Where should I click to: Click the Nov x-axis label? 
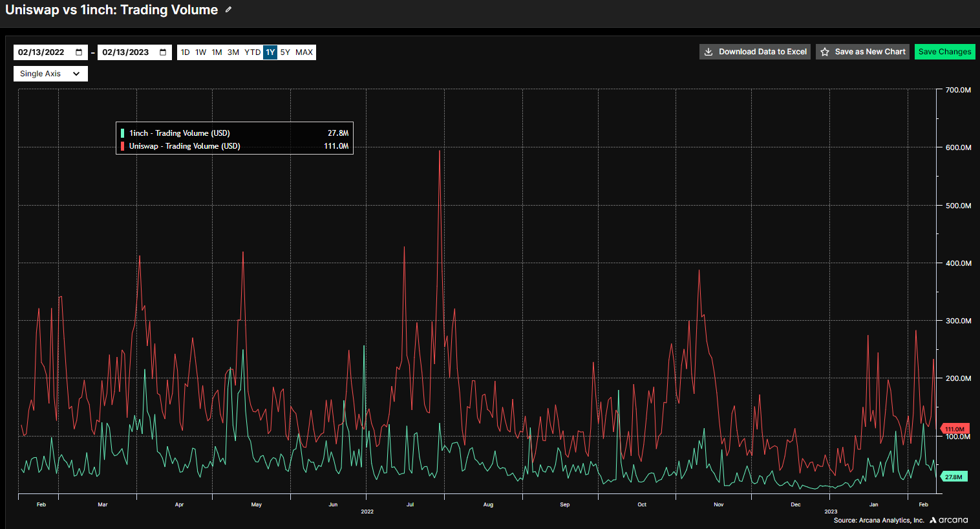click(718, 504)
